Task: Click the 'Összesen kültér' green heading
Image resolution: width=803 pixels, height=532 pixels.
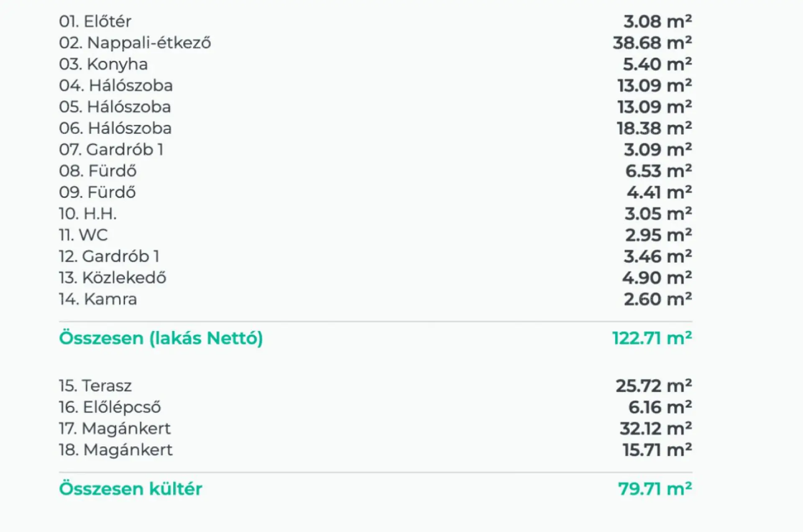Action: click(x=130, y=489)
